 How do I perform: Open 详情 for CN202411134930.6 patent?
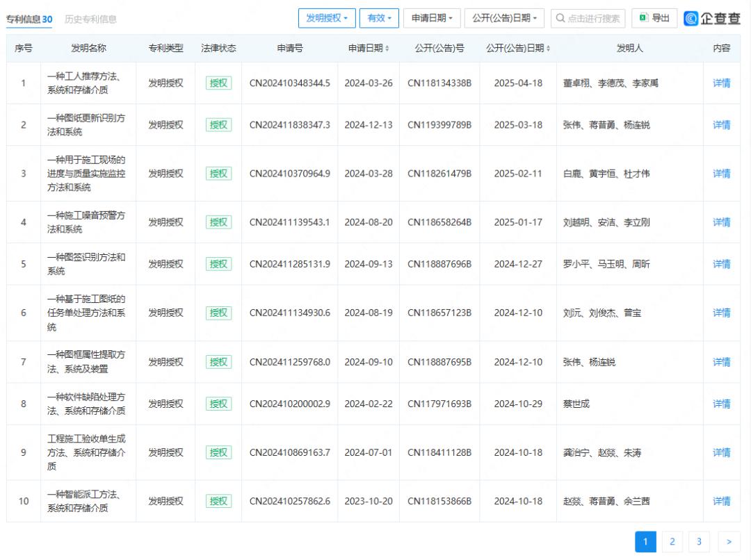(x=721, y=313)
